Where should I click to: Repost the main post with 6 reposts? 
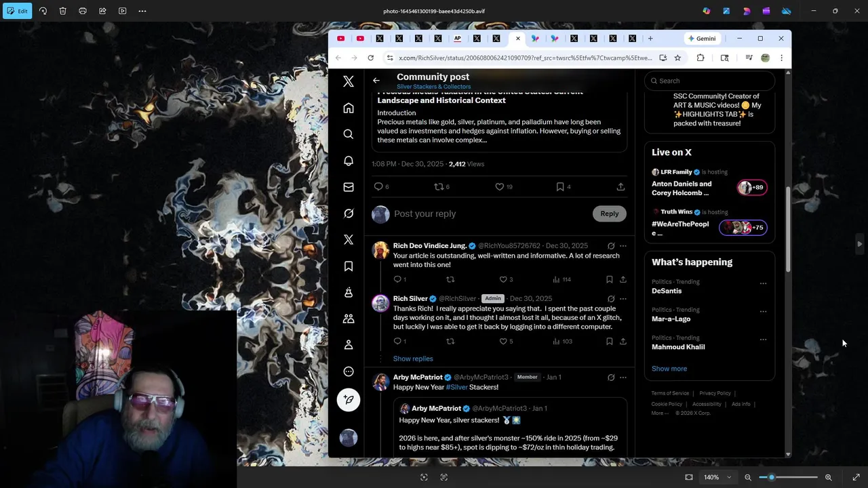[x=441, y=186]
